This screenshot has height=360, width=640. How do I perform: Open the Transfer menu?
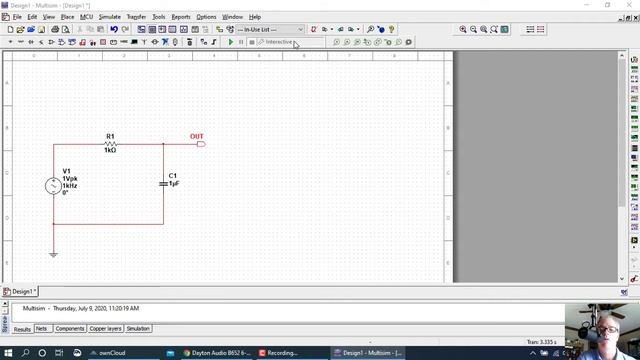[136, 17]
